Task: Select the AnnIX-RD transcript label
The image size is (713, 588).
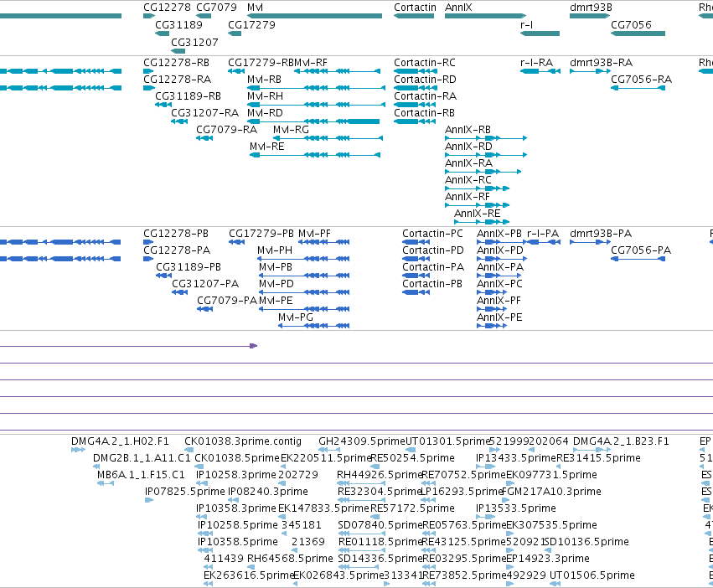Action: pyautogui.click(x=468, y=147)
